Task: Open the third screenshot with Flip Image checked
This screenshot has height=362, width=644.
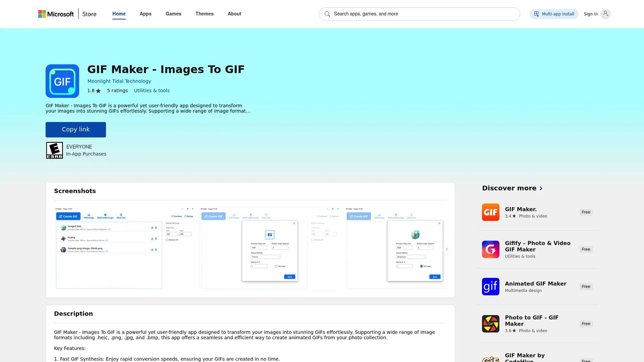Action: pyautogui.click(x=396, y=248)
